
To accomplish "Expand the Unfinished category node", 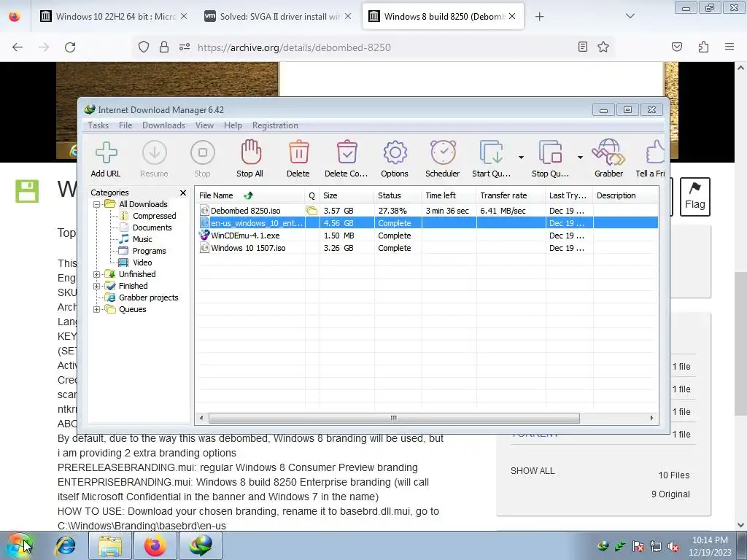I will click(x=97, y=274).
